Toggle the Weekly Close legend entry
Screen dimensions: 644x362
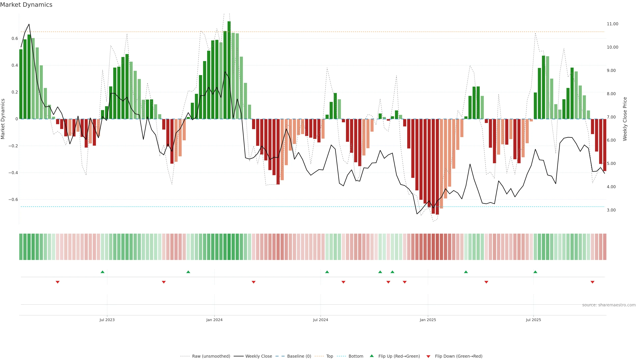[x=258, y=356]
